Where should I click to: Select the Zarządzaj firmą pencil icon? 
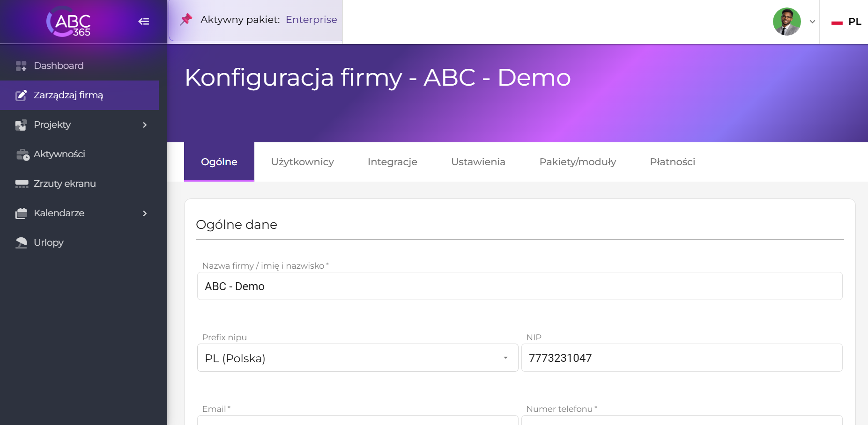[x=21, y=95]
